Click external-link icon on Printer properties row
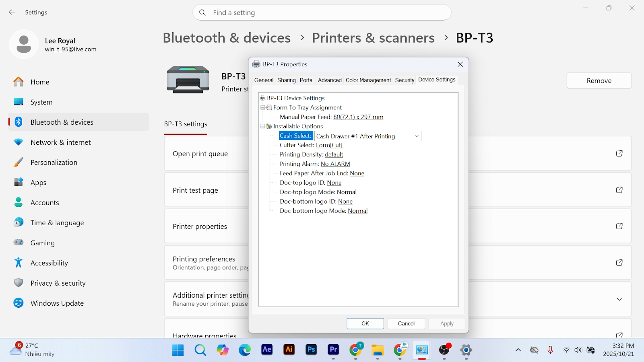This screenshot has height=362, width=644. [x=619, y=226]
